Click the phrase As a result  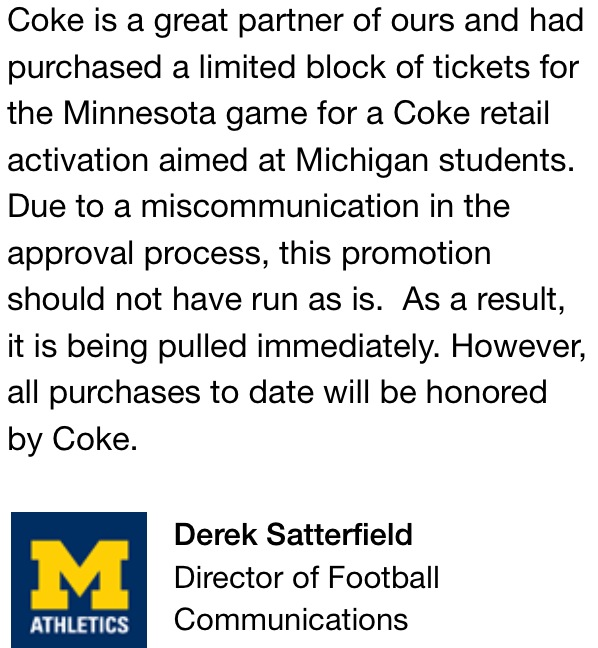(484, 300)
